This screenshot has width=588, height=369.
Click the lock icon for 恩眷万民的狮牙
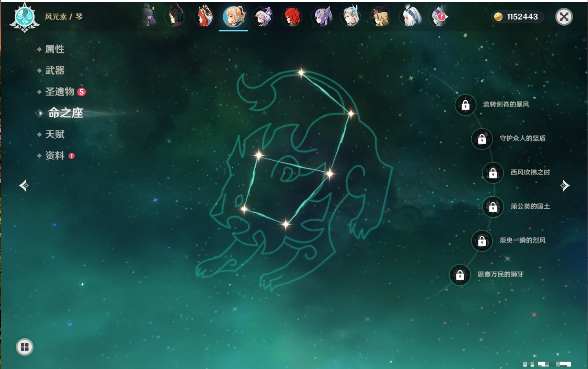coord(460,275)
